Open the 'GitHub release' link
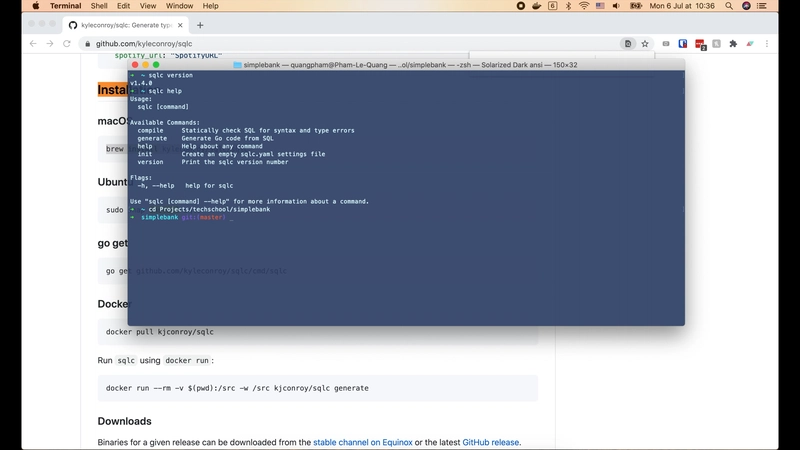 pos(490,442)
